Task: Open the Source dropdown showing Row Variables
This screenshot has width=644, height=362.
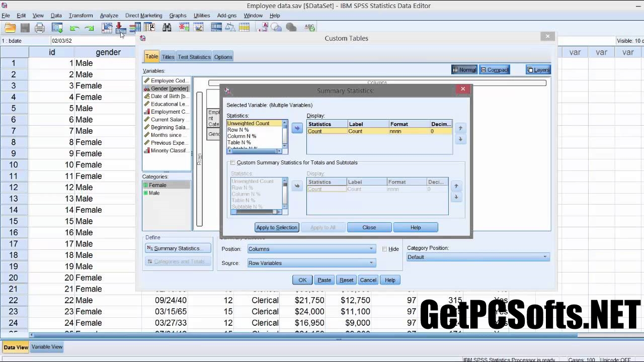Action: tap(311, 263)
